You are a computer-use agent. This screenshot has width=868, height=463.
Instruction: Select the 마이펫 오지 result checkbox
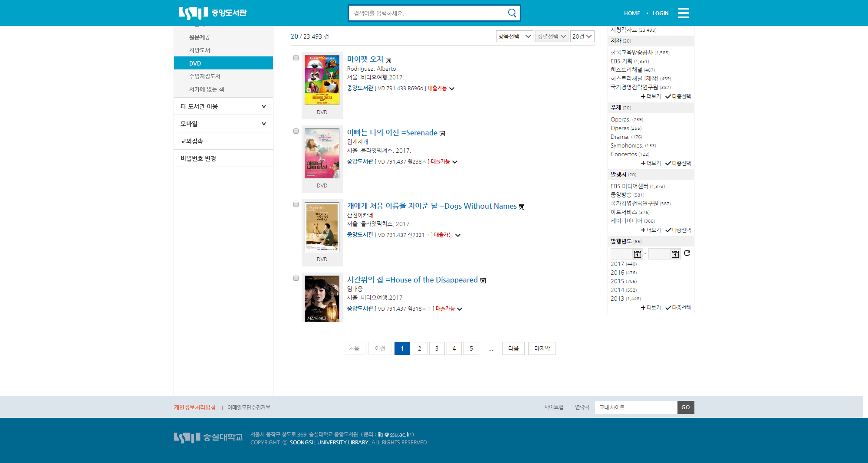(x=296, y=58)
